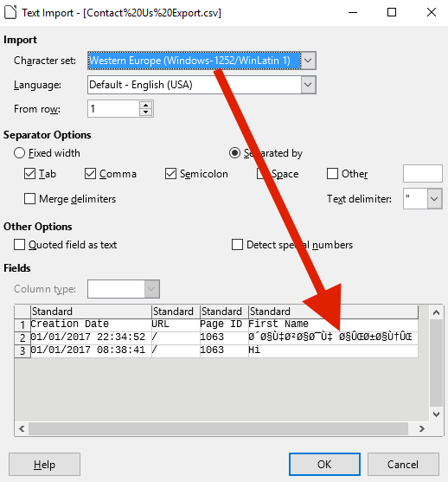Increase the From row value
Screen dimensions: 448x482
point(145,105)
